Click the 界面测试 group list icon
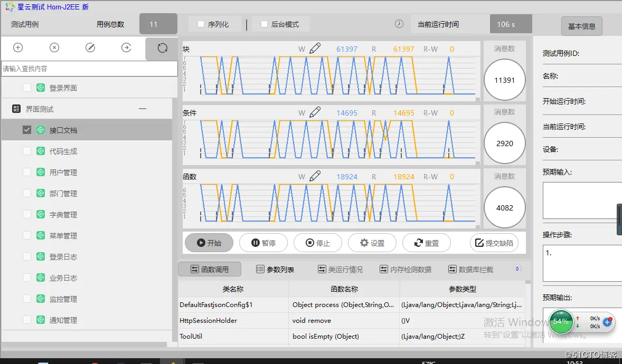Screen dimensions: 622x364 point(16,109)
